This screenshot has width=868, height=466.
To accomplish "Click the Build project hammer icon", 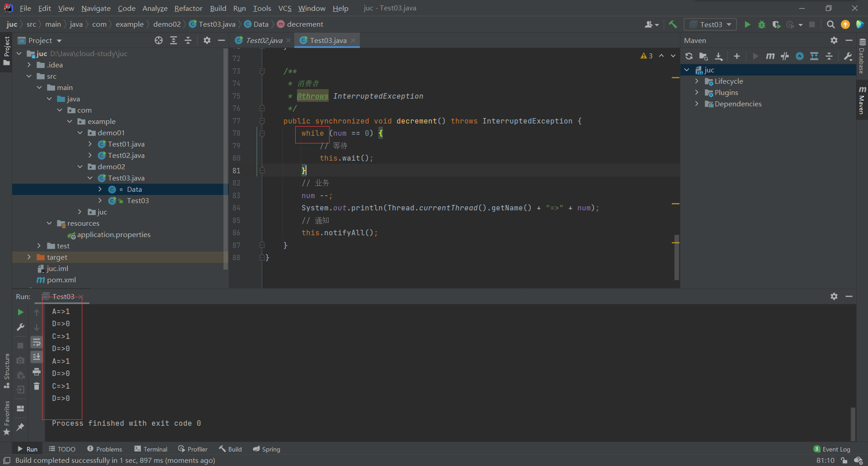I will 673,24.
